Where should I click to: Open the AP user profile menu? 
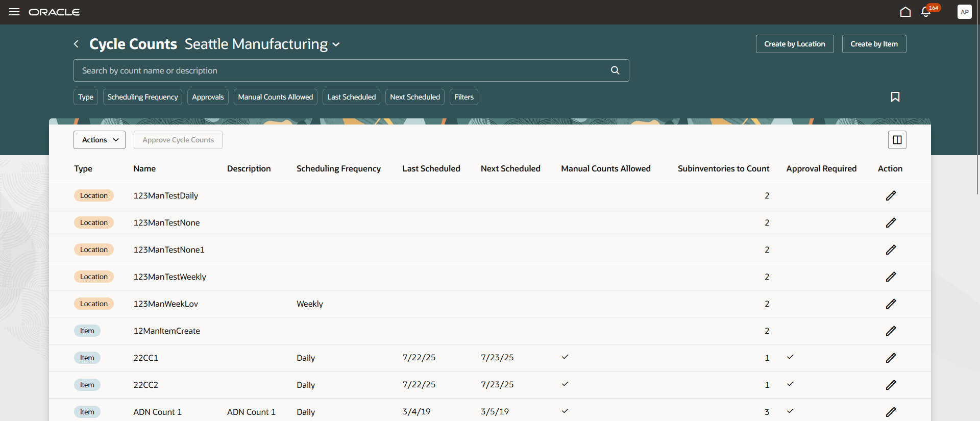[x=964, y=12]
